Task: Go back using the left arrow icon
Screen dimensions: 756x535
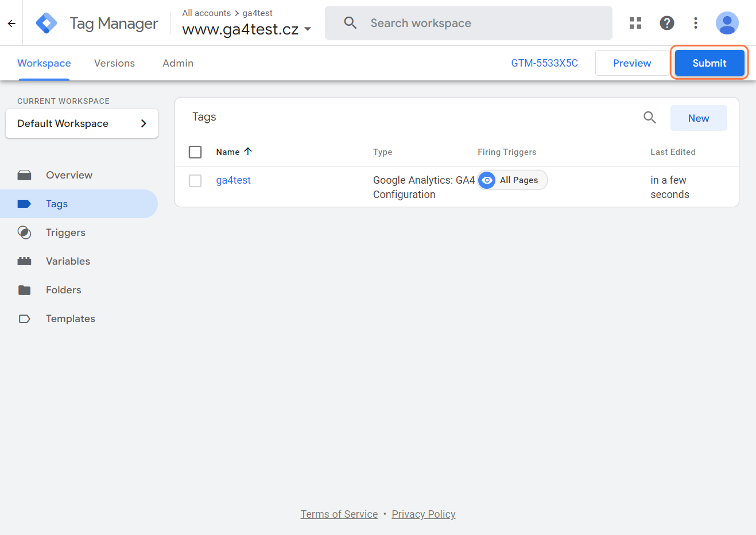Action: coord(11,24)
